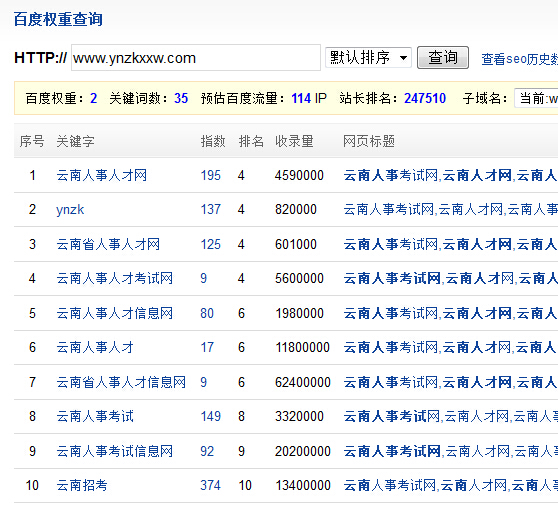Open keyword link 云南人事人才网
The image size is (558, 507).
pyautogui.click(x=101, y=175)
